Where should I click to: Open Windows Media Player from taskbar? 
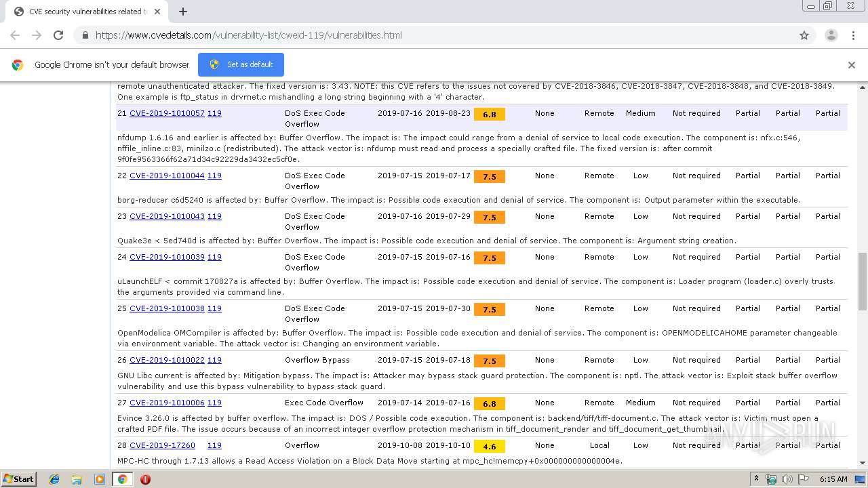click(x=100, y=479)
